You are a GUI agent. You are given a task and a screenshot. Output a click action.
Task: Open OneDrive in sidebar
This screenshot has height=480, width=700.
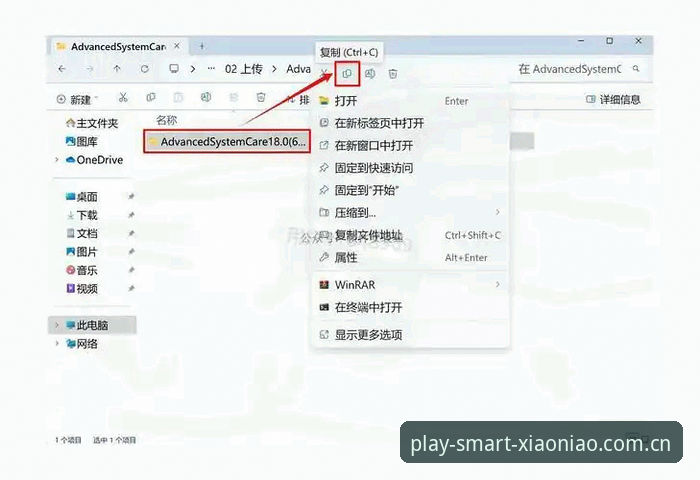(94, 159)
